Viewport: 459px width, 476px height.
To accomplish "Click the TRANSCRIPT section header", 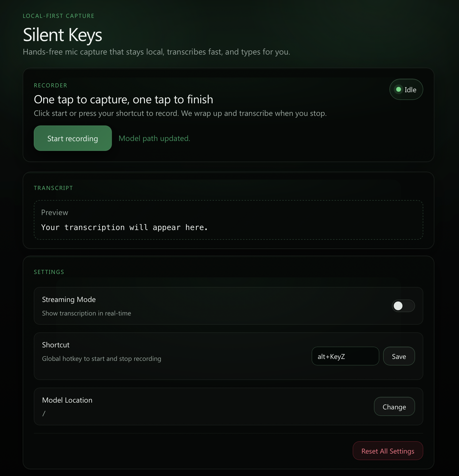I will (53, 188).
